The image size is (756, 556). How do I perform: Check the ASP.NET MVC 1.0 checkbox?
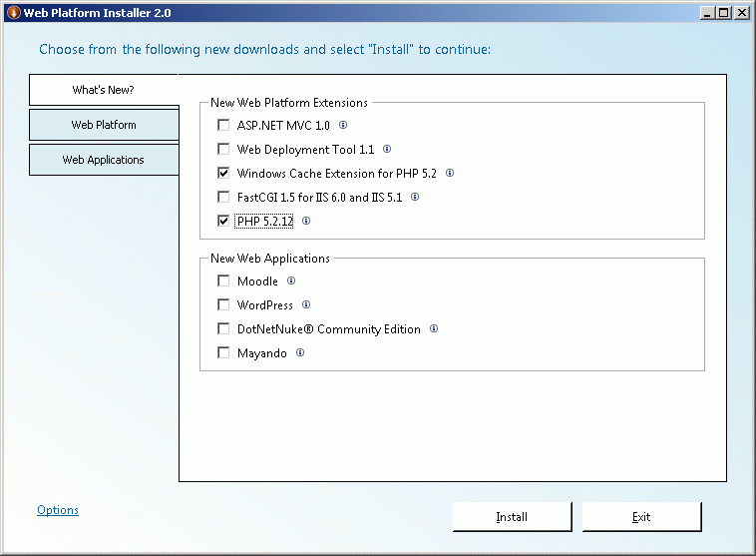pyautogui.click(x=223, y=125)
